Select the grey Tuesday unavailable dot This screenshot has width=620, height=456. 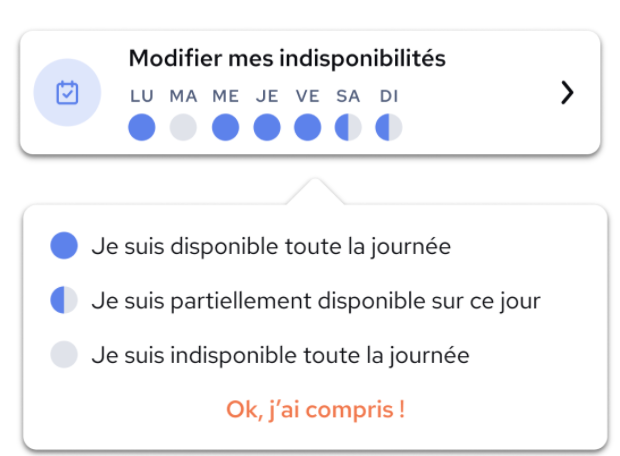[183, 127]
